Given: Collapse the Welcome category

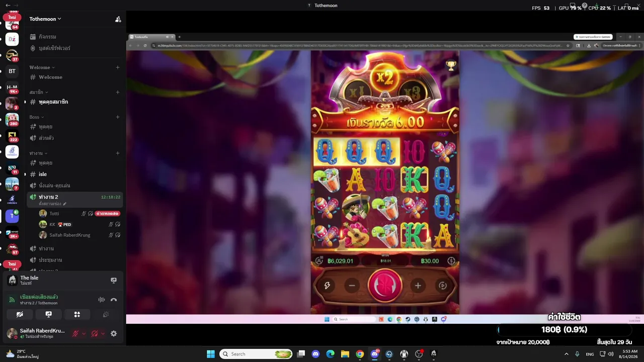Looking at the screenshot, I should point(42,67).
